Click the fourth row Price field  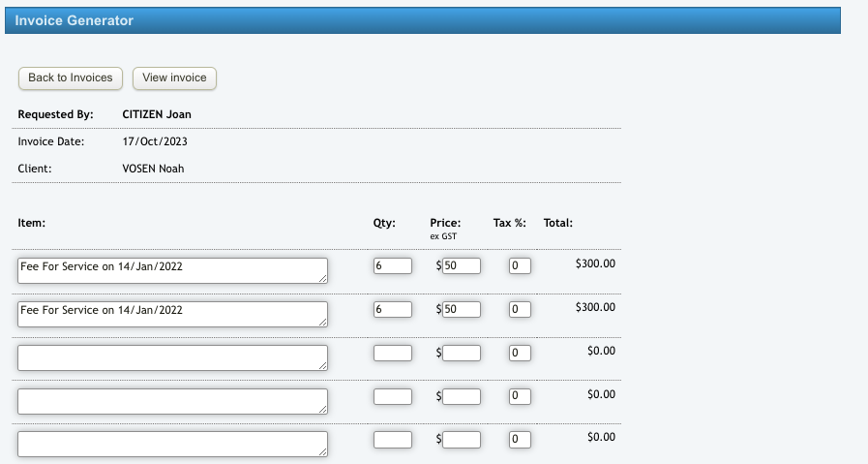click(462, 396)
